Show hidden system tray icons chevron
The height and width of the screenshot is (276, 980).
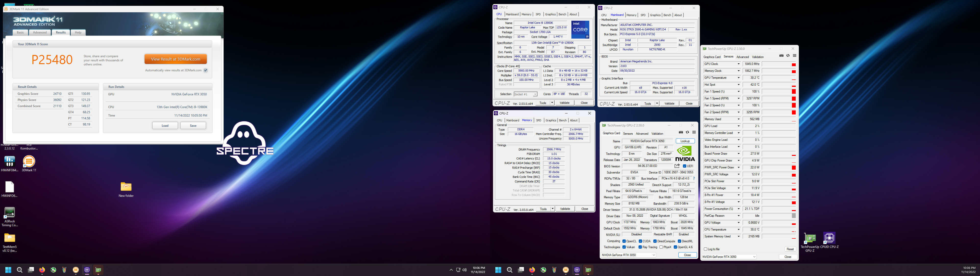451,270
